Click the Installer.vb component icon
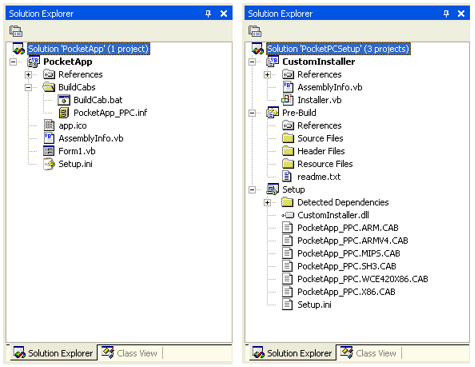This screenshot has height=367, width=475. pos(287,100)
